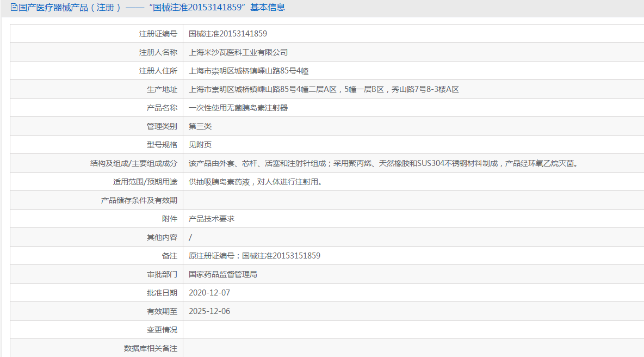Select expiry date 2025-12-06
644x357 pixels.
tap(209, 311)
